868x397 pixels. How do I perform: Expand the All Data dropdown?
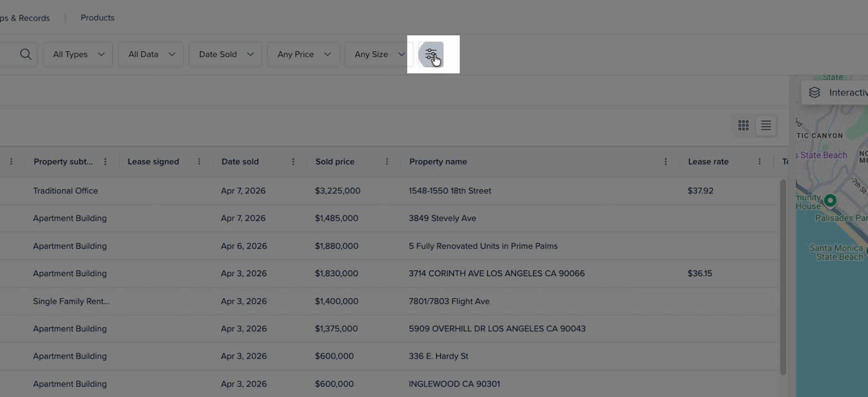tap(150, 55)
